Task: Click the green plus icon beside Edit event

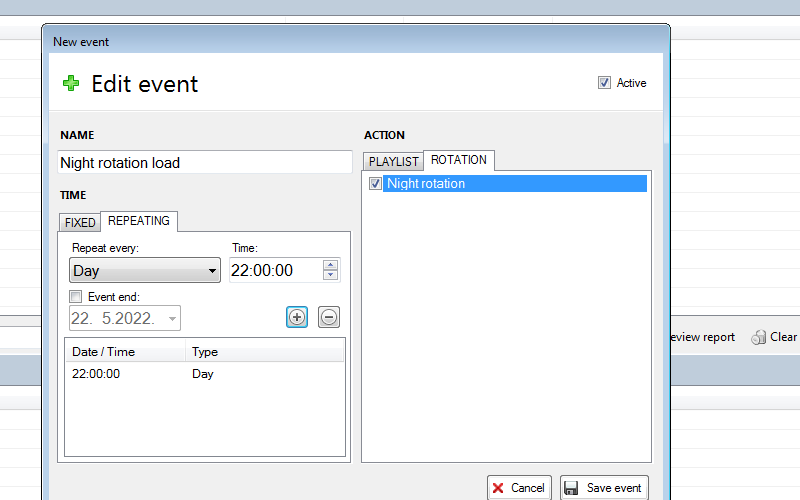Action: coord(71,84)
